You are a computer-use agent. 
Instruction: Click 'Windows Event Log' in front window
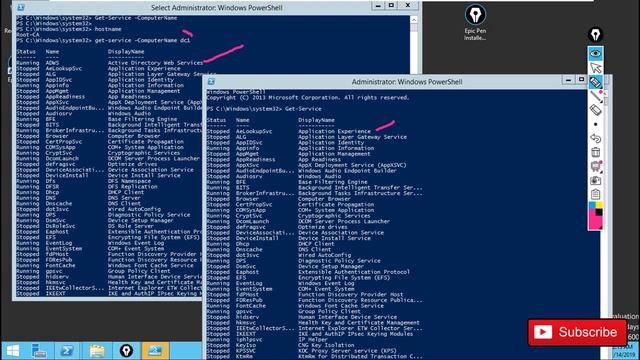pyautogui.click(x=326, y=283)
